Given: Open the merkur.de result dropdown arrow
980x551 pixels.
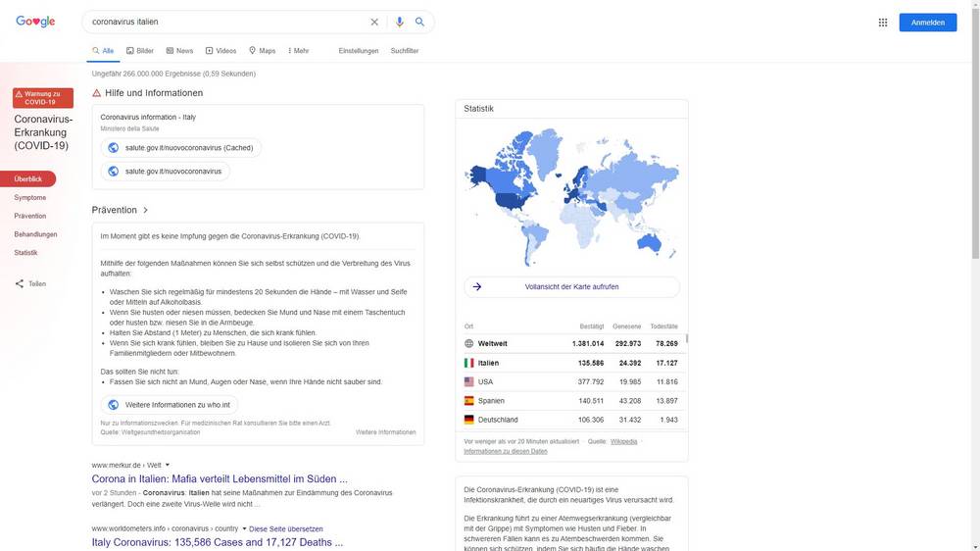Looking at the screenshot, I should [168, 465].
